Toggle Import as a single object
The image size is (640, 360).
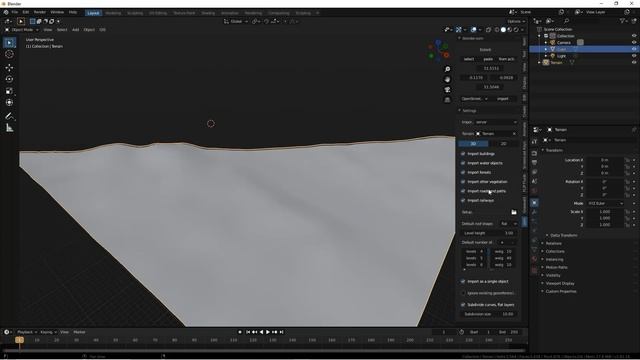tap(463, 282)
